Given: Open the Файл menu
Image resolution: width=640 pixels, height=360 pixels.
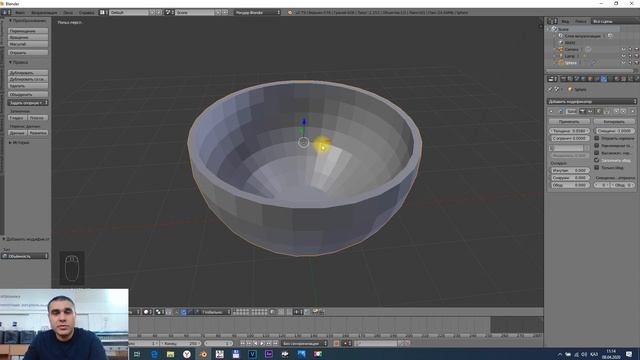Looking at the screenshot, I should click(19, 12).
